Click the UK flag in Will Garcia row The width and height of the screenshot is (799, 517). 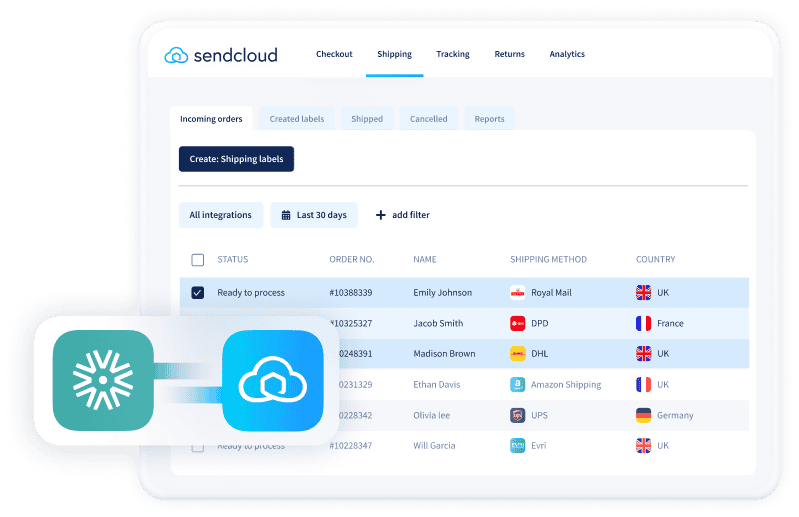tap(644, 446)
